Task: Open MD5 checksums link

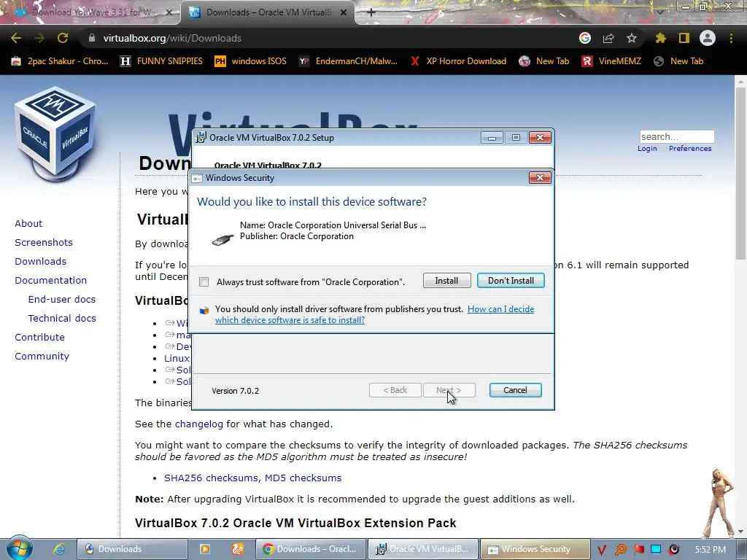Action: coord(303,478)
